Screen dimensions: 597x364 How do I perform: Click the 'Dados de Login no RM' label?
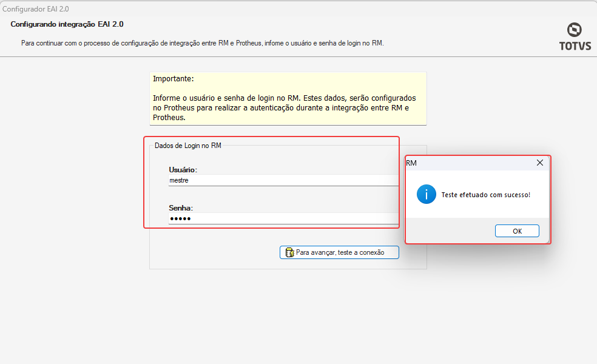click(x=187, y=146)
